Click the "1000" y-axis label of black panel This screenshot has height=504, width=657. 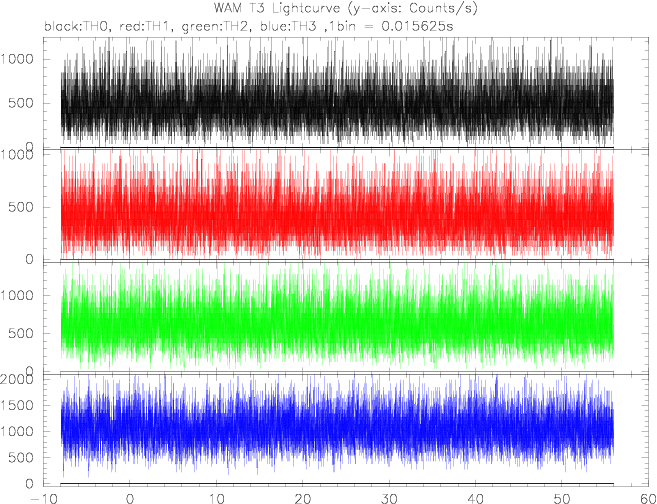pos(17,59)
